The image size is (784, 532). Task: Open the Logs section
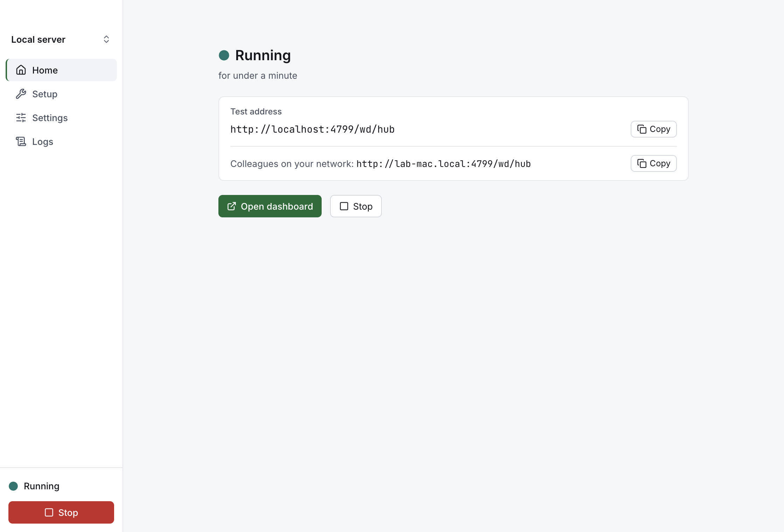coord(61,141)
